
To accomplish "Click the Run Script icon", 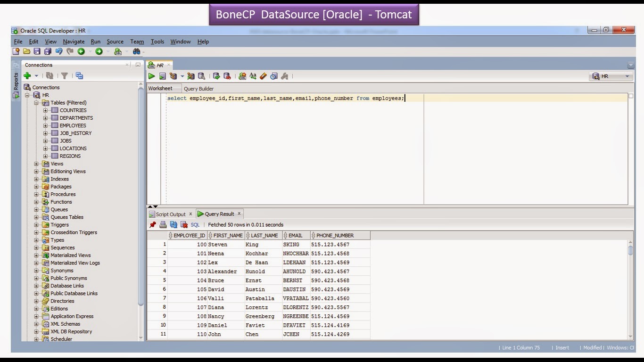I will coord(162,76).
